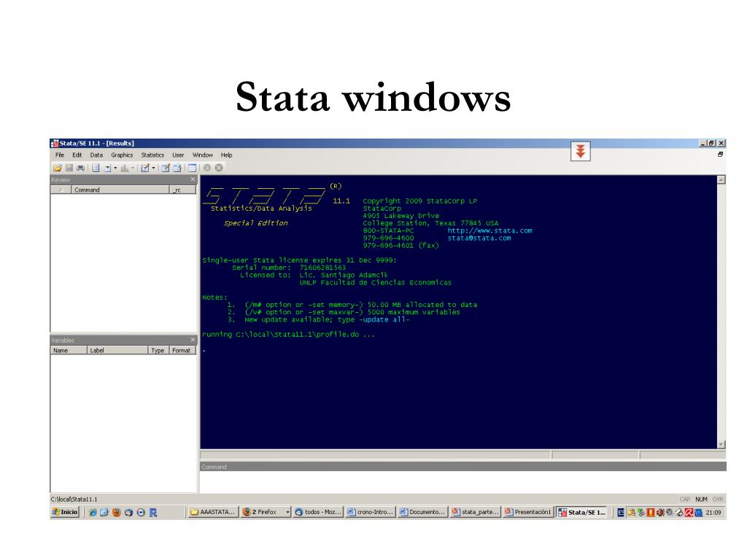Open the Viewer icon dropdown arrow
The width and height of the screenshot is (747, 560).
[x=115, y=168]
